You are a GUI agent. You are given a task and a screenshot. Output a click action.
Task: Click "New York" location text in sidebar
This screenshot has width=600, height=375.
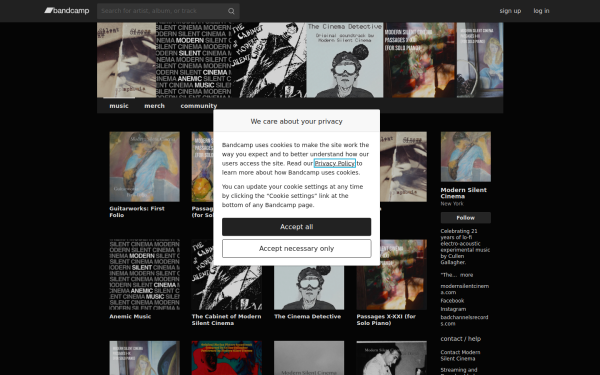[x=452, y=204]
